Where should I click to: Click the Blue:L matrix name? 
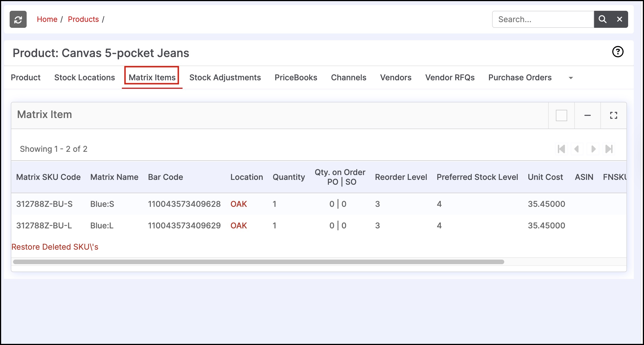pyautogui.click(x=102, y=226)
